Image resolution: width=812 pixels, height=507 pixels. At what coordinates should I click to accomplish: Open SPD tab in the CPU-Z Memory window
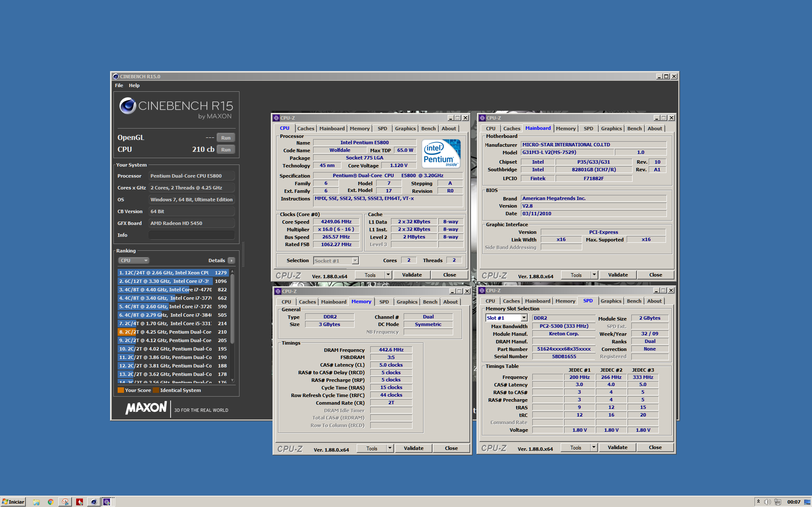(384, 302)
